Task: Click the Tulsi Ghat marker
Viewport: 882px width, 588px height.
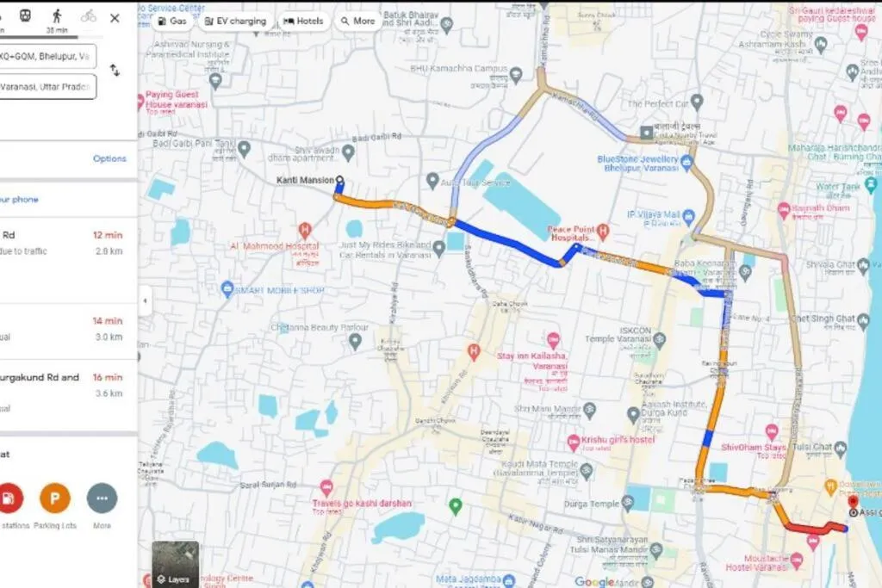Action: [x=841, y=448]
